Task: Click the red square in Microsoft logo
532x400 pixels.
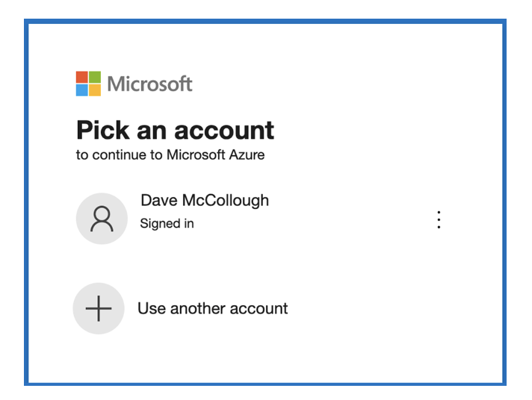Action: (x=82, y=78)
